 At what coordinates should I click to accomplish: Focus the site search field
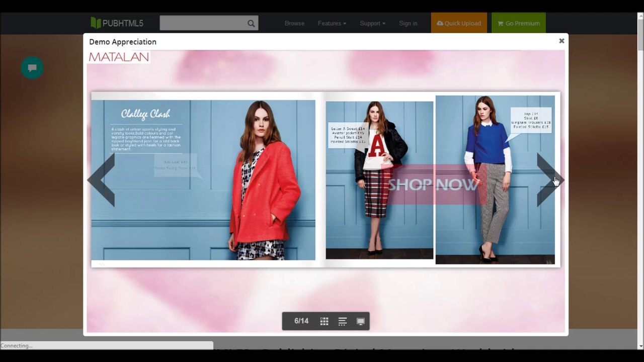coord(209,23)
